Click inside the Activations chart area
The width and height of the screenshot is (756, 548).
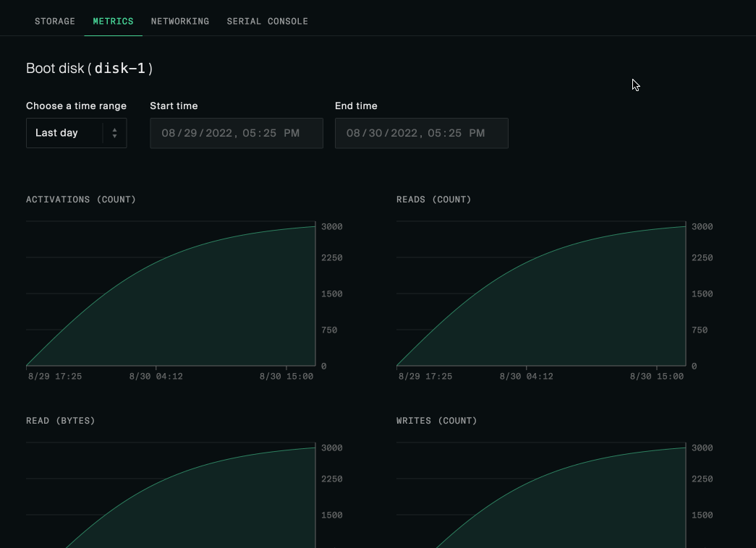pyautogui.click(x=171, y=294)
